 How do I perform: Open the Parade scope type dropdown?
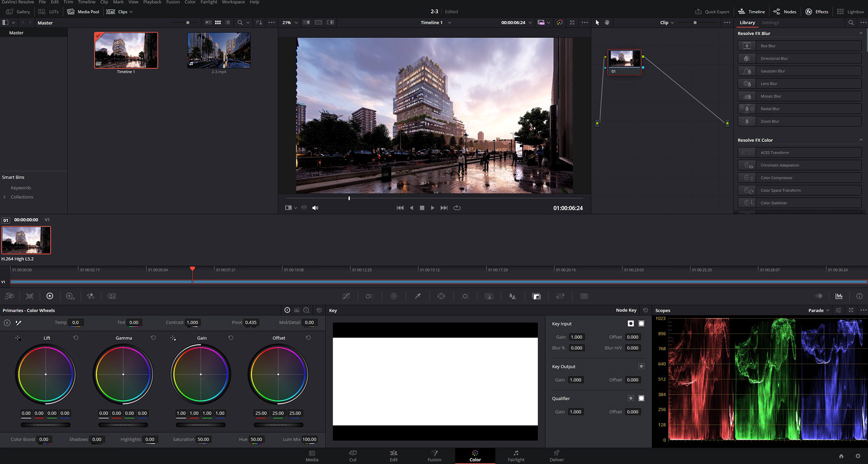[819, 310]
